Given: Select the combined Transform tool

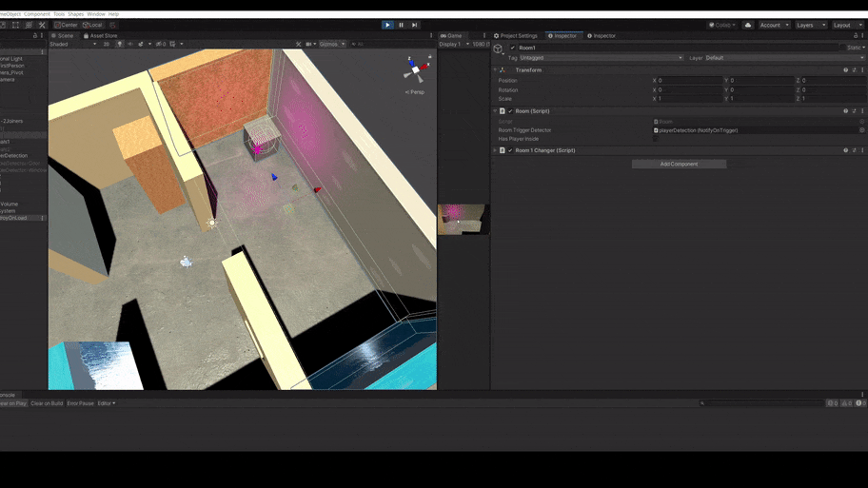Looking at the screenshot, I should pos(29,25).
